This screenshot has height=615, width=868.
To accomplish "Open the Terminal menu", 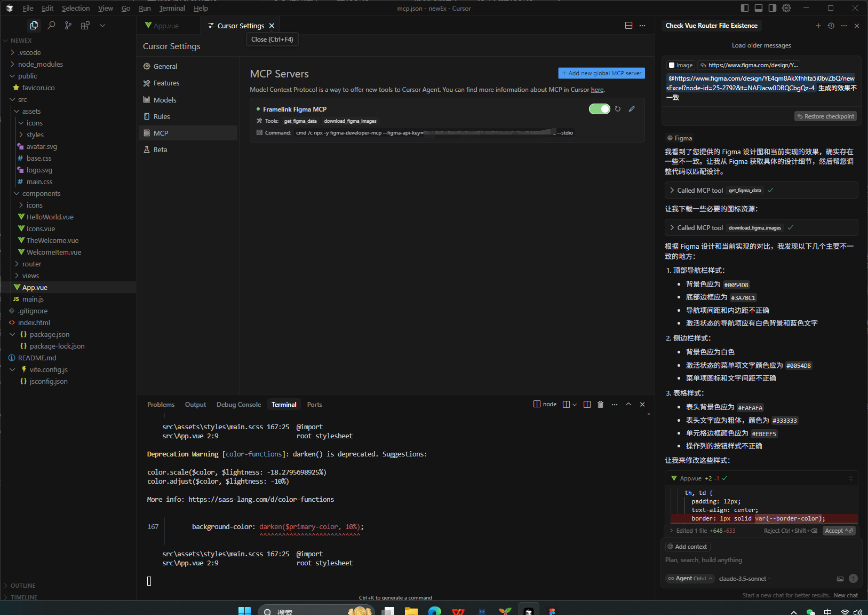I will (x=172, y=8).
